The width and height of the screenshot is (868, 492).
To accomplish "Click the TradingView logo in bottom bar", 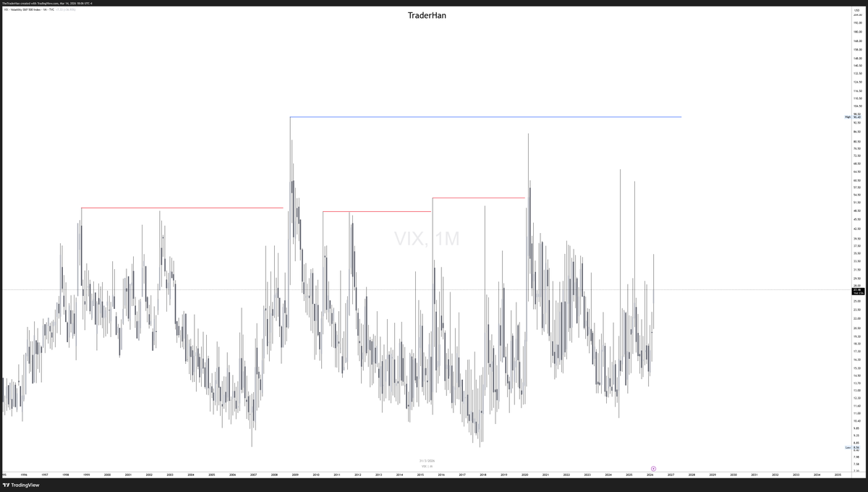I will pyautogui.click(x=21, y=485).
